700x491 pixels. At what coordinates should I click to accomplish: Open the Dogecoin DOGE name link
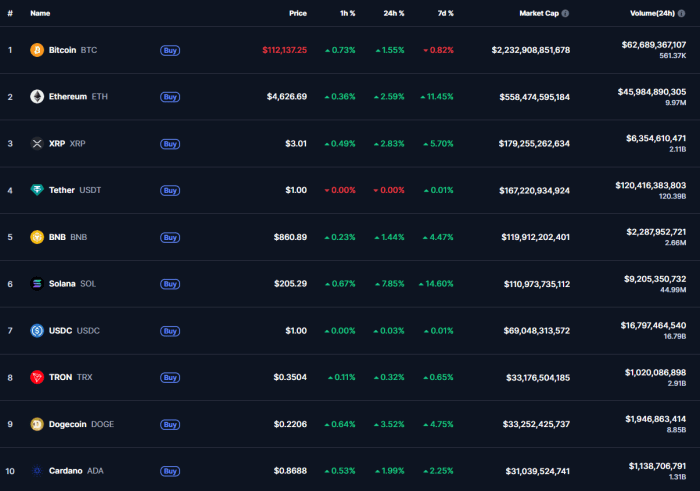pos(81,424)
